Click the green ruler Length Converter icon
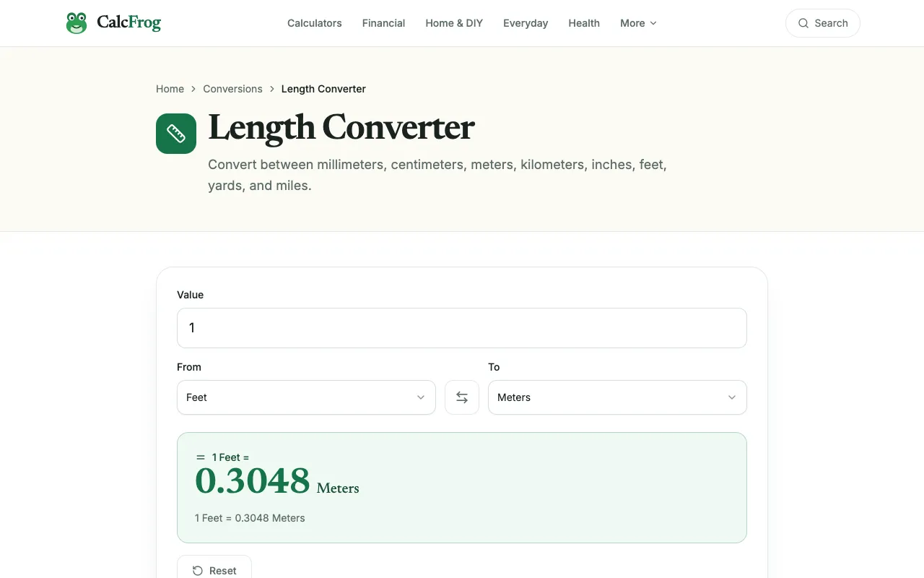This screenshot has height=578, width=924. tap(176, 134)
